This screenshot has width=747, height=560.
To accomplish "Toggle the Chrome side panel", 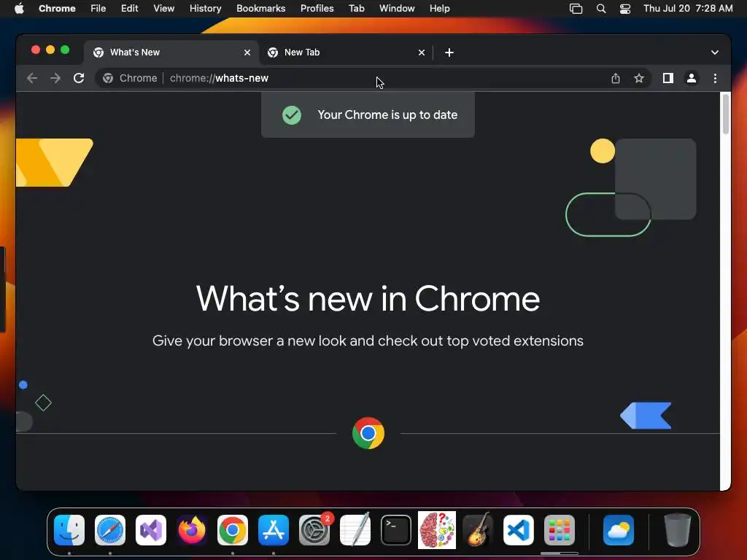I will coord(668,78).
